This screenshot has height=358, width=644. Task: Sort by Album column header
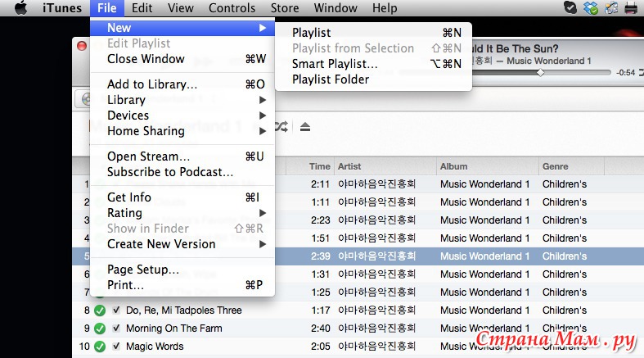coord(454,166)
